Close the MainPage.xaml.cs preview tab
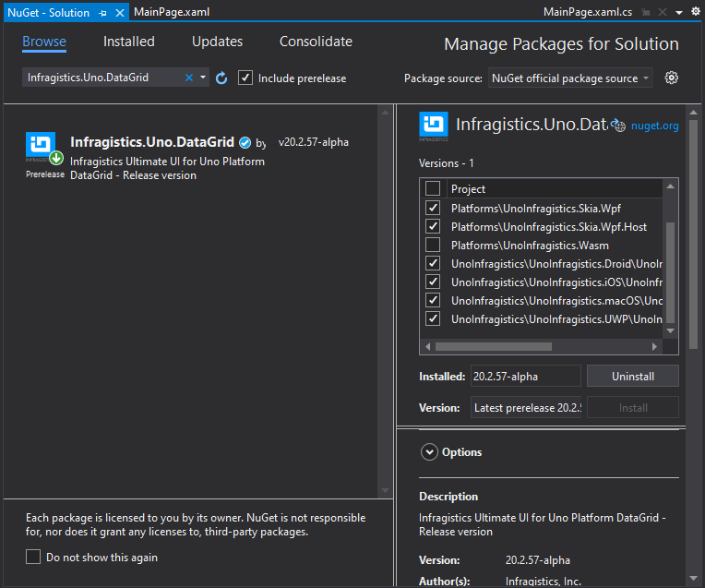705x588 pixels. [x=663, y=12]
